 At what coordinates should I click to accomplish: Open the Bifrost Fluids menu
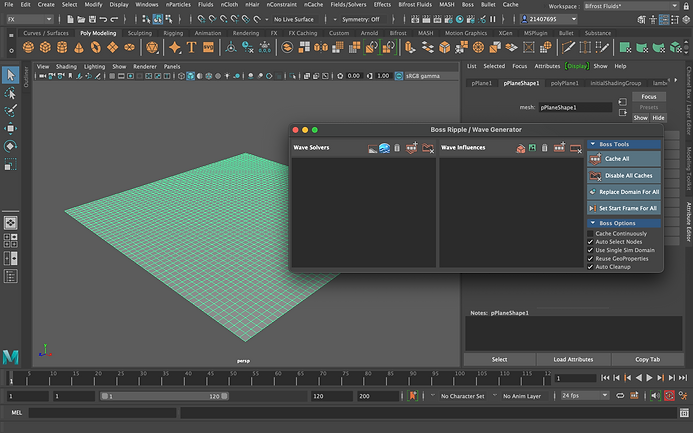click(415, 4)
